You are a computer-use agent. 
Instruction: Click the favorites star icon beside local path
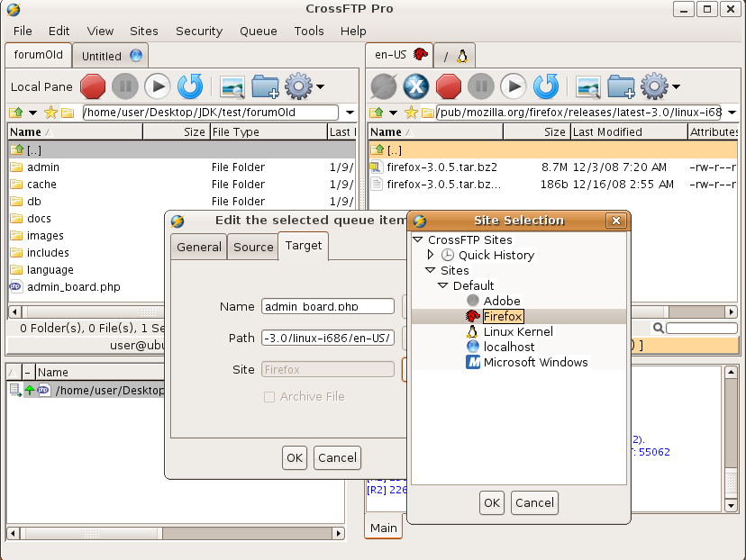click(50, 113)
